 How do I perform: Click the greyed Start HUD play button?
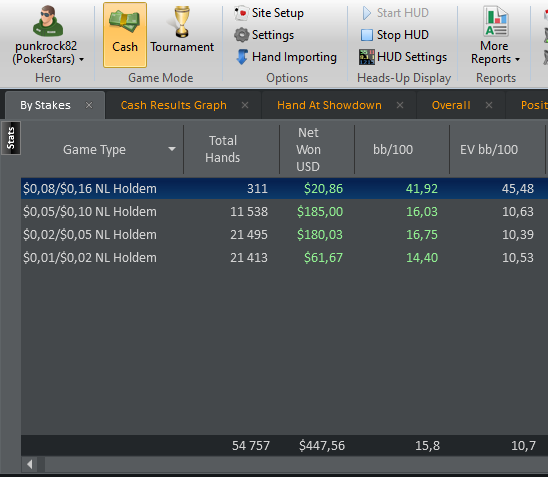395,13
